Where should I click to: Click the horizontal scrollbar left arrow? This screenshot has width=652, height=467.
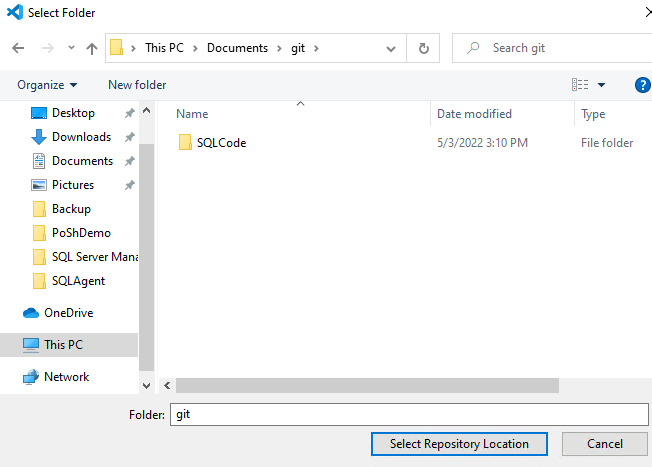tap(167, 385)
